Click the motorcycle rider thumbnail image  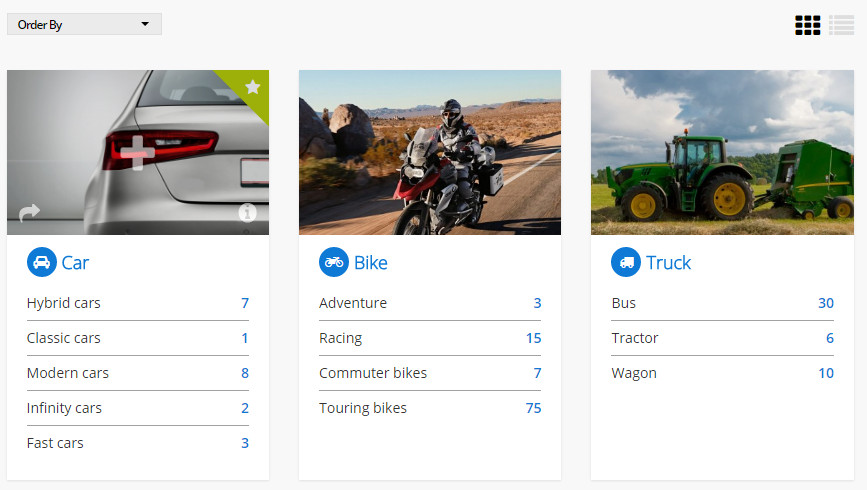[430, 152]
